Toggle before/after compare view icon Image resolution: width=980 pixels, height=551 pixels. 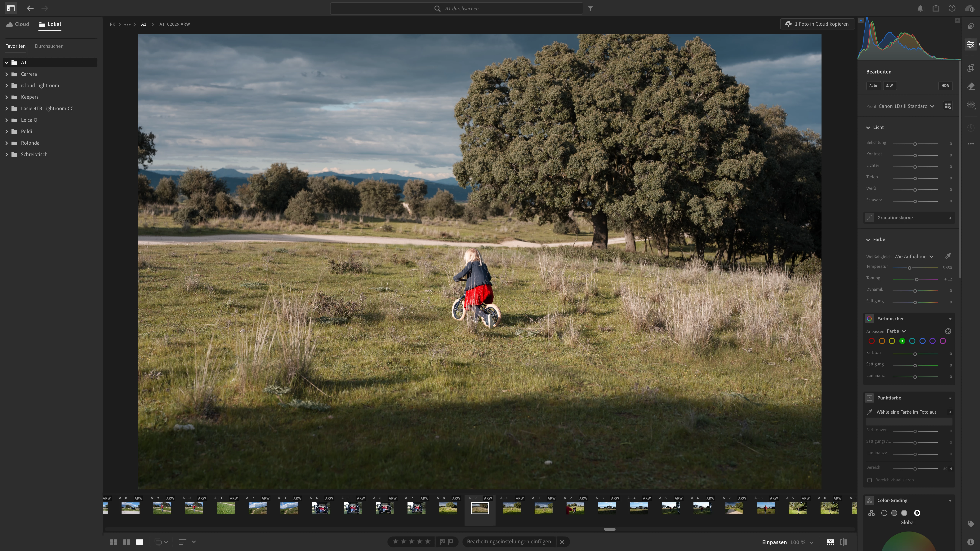click(x=843, y=542)
